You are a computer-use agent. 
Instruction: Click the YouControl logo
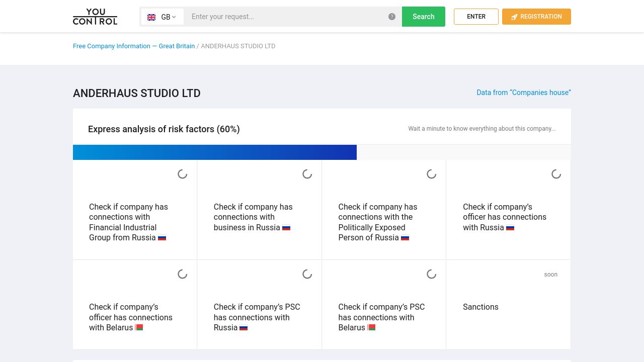point(95,17)
